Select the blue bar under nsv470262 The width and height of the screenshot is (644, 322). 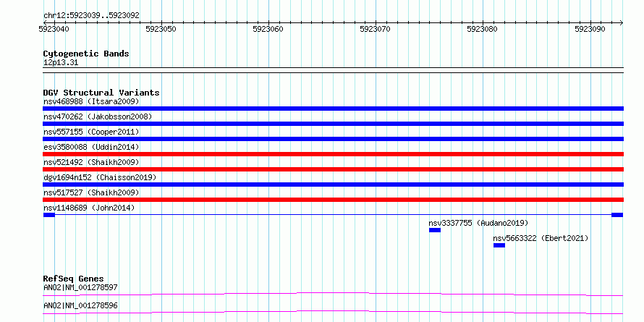pos(333,124)
